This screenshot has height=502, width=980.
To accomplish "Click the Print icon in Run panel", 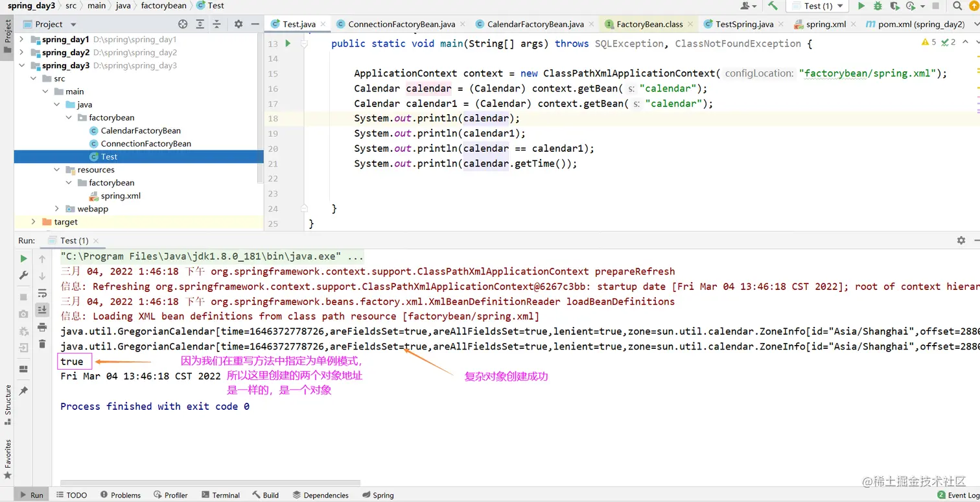I will pos(42,327).
